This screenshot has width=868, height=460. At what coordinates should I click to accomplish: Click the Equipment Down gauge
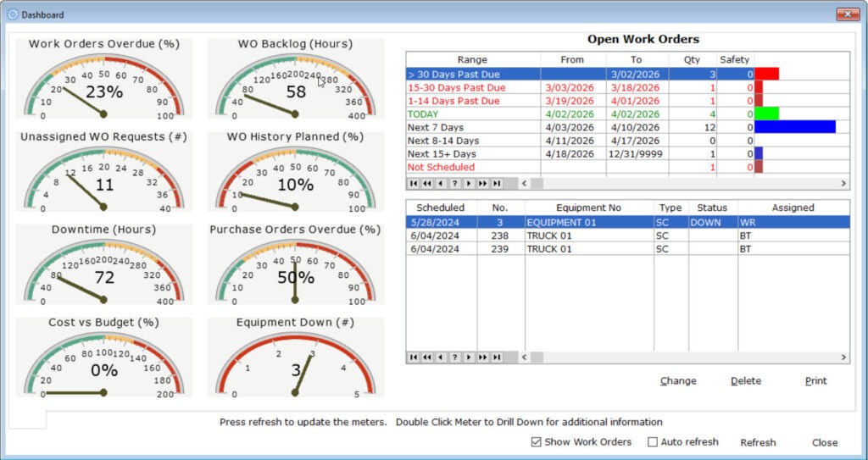pyautogui.click(x=296, y=360)
